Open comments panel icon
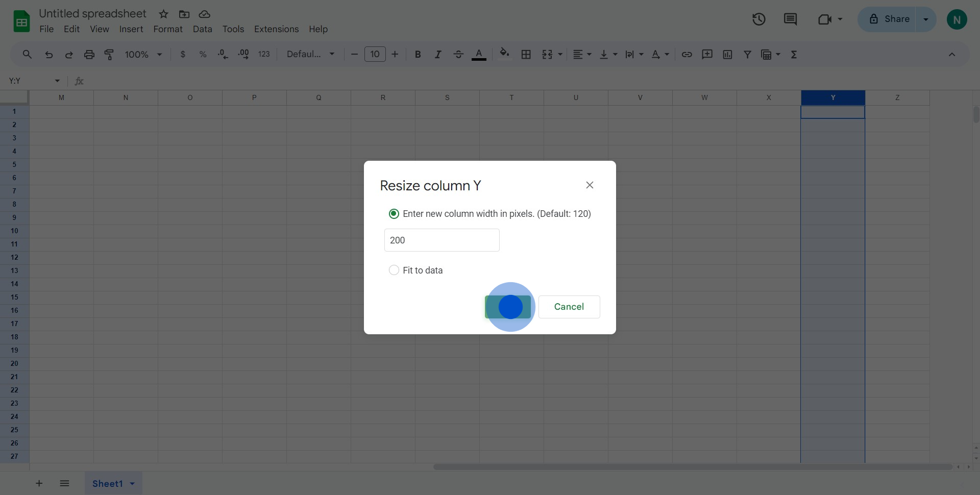The image size is (980, 495). click(790, 19)
